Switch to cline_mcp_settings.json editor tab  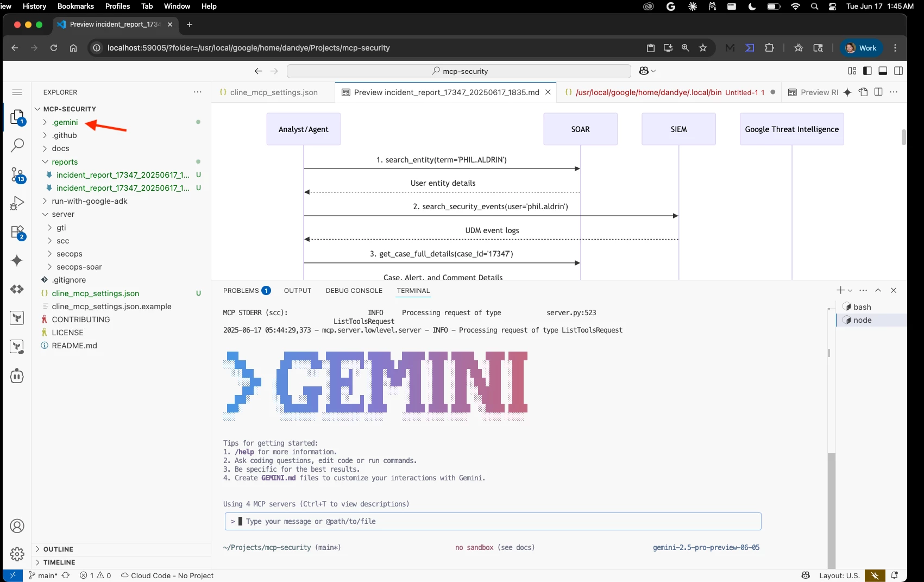(x=273, y=92)
